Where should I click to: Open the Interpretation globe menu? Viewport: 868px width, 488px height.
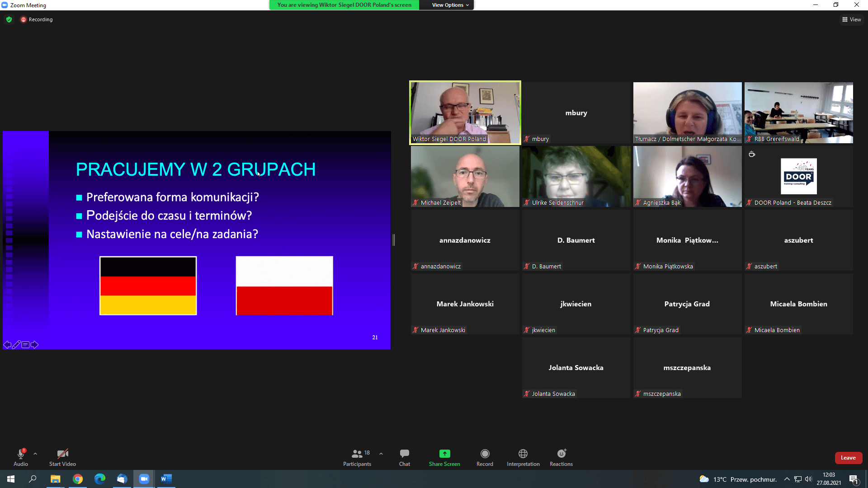click(523, 454)
